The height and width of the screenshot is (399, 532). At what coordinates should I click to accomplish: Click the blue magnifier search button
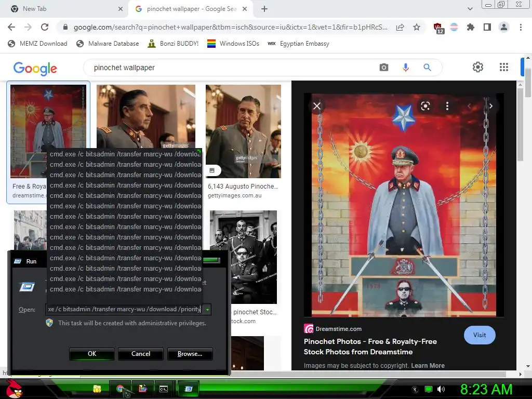pos(427,67)
